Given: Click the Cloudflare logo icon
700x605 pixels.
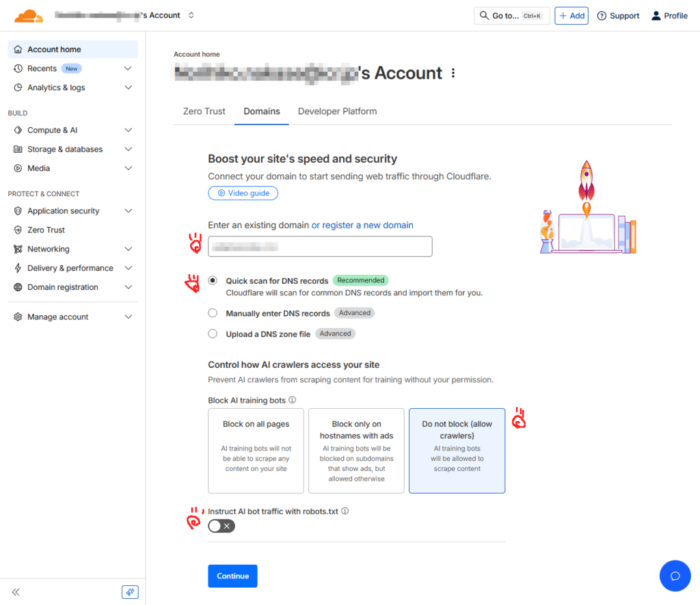Looking at the screenshot, I should pos(28,15).
